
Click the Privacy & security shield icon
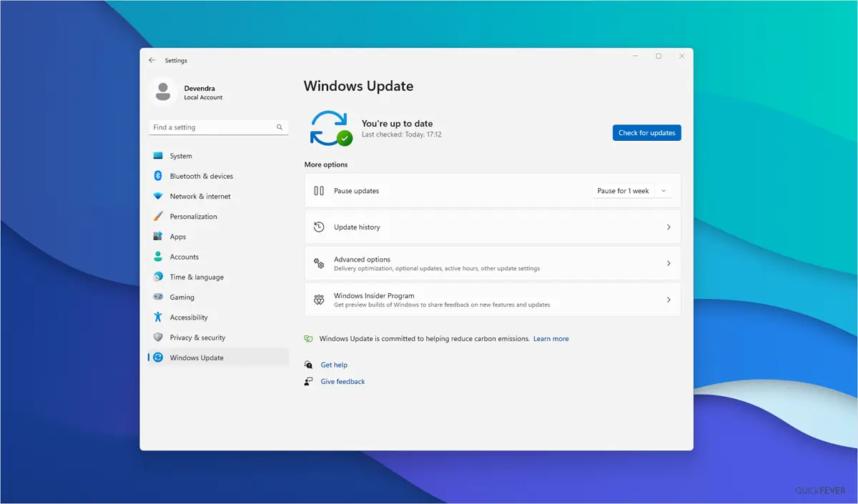[x=158, y=337]
